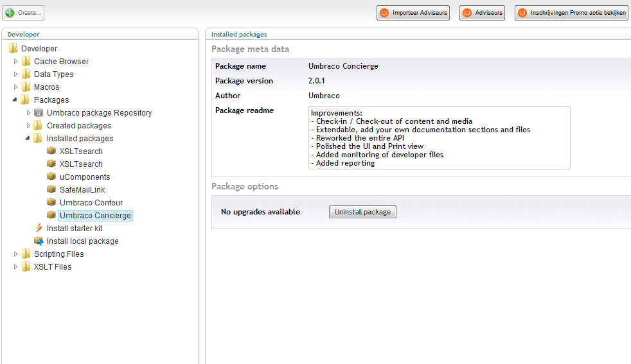Click inside the Package readme text box

(x=439, y=137)
